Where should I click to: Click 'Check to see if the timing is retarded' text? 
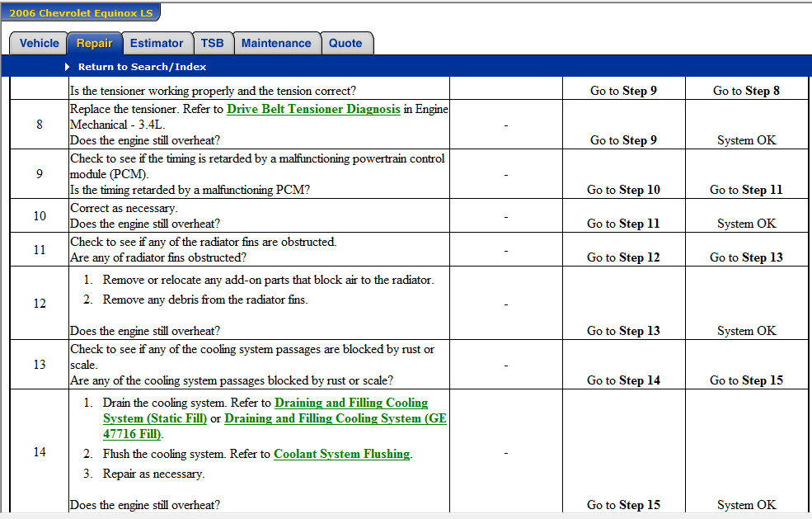pyautogui.click(x=257, y=166)
